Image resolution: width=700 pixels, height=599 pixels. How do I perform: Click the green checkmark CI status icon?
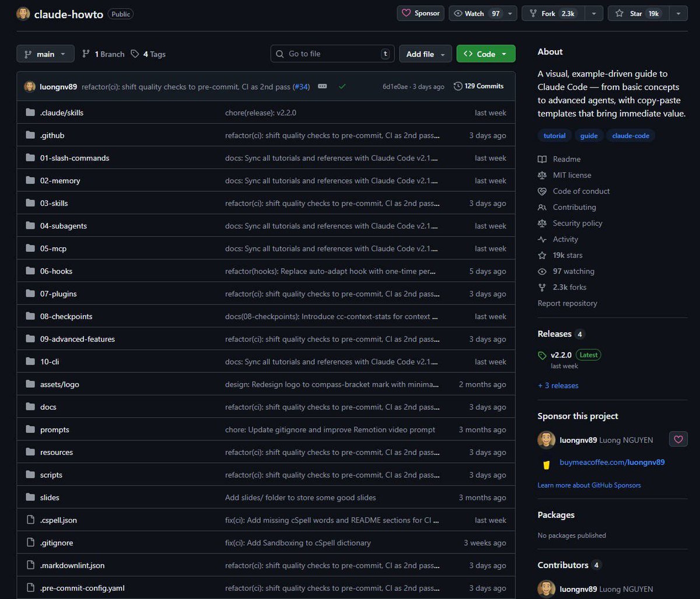[342, 86]
